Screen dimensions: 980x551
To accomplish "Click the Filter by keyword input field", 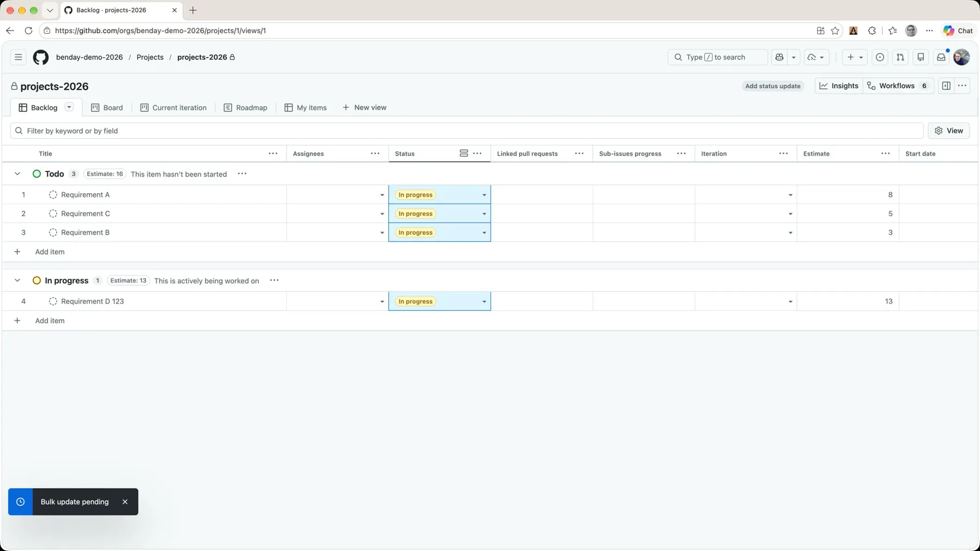I will pos(467,131).
